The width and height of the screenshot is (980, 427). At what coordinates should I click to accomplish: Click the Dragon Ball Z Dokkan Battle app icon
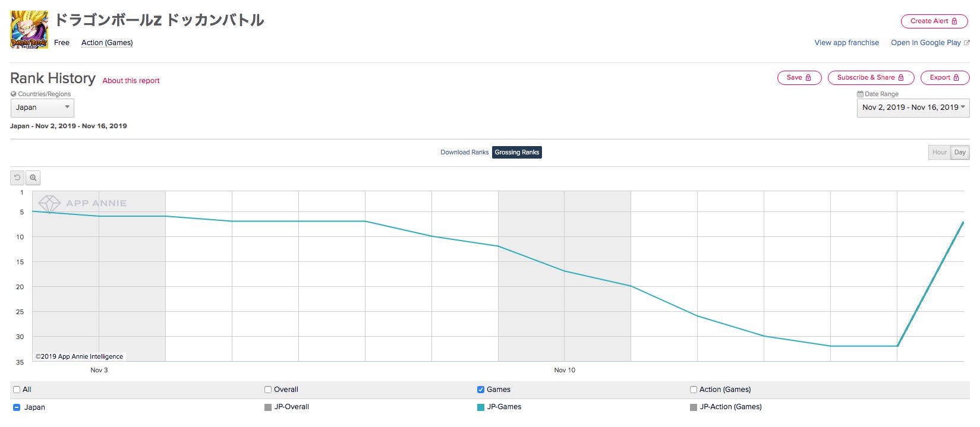point(29,29)
